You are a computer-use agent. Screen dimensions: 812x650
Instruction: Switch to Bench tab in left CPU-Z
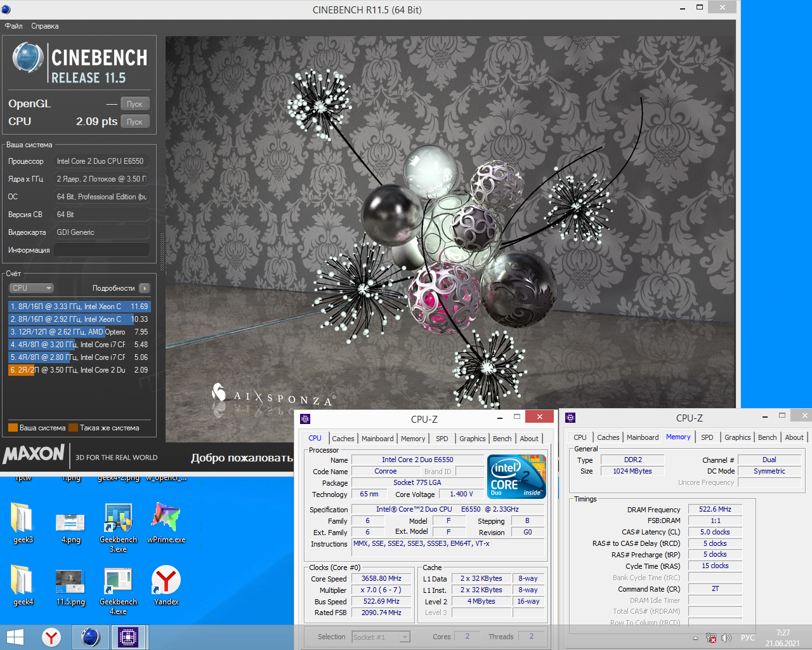pyautogui.click(x=502, y=439)
